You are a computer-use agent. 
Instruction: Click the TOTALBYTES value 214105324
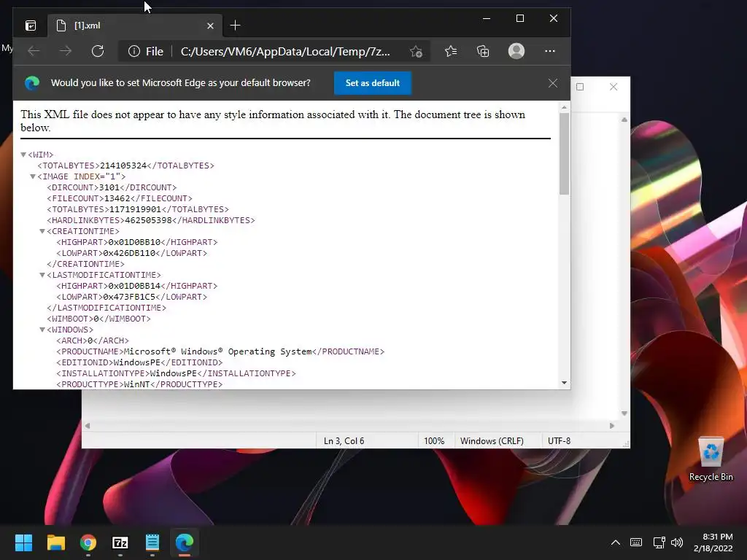click(123, 166)
